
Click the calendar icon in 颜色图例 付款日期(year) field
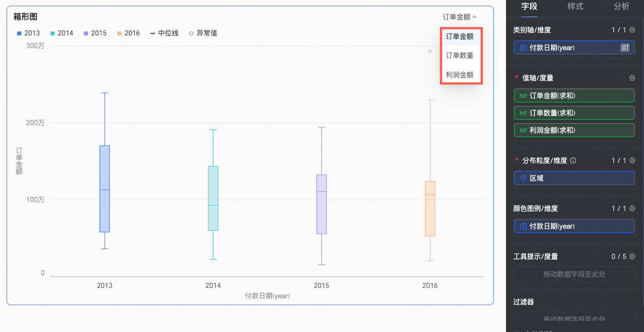[523, 226]
